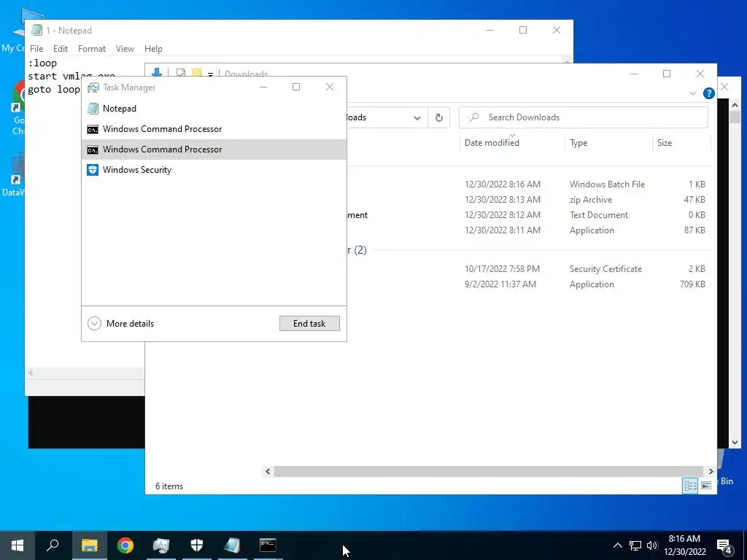Expand More details in Task Manager
This screenshot has height=560, width=747.
coord(121,324)
